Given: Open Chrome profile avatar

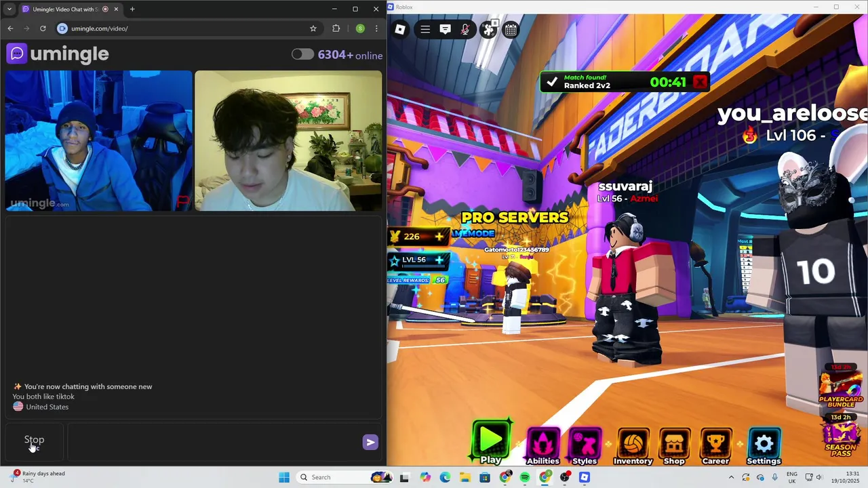Looking at the screenshot, I should point(360,28).
